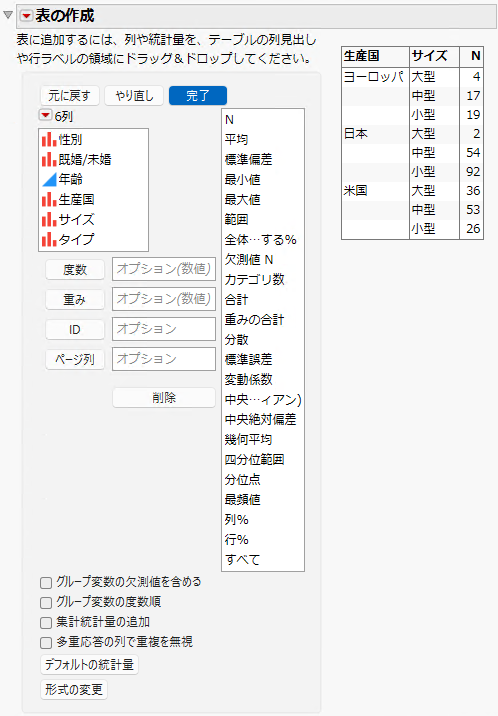Click the bar icon next to 既婚/未婚
The width and height of the screenshot is (498, 716).
(49, 159)
